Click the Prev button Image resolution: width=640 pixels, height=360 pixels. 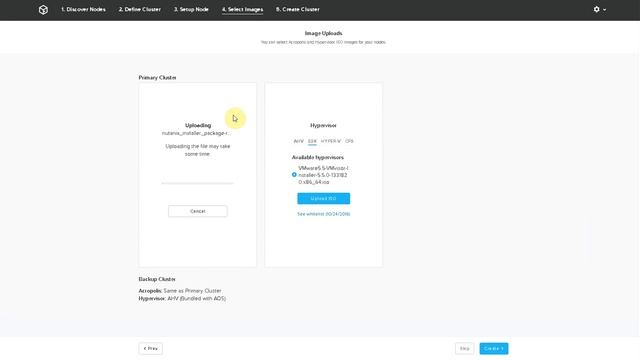tap(151, 349)
